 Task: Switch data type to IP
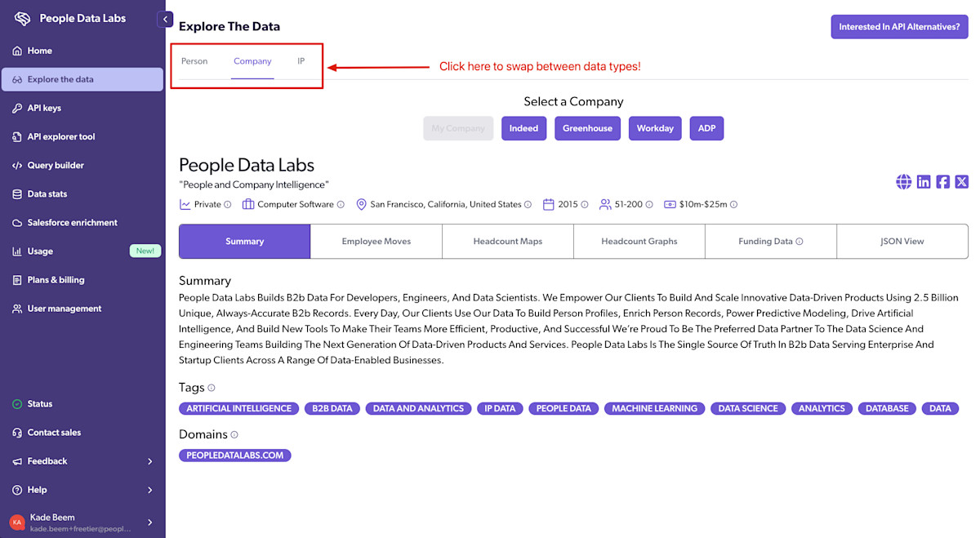coord(301,60)
